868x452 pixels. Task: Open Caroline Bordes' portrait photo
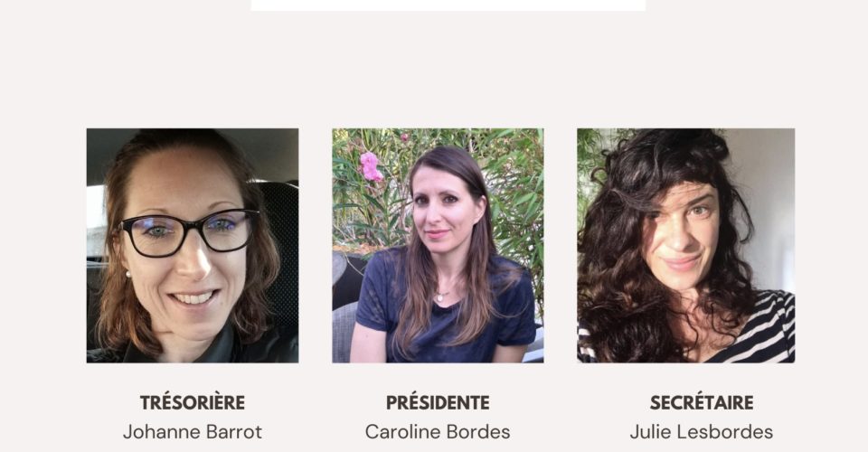tap(438, 246)
